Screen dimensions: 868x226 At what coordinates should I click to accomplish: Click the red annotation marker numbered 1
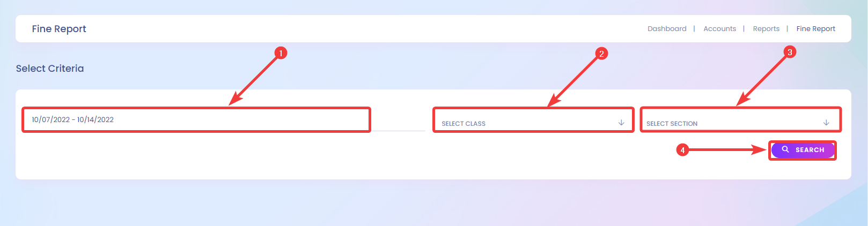tap(281, 53)
